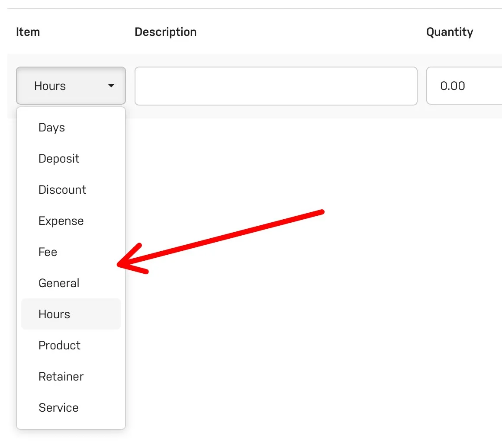The height and width of the screenshot is (448, 502).
Task: Click the horizontal divider above the headers
Action: pos(251,8)
